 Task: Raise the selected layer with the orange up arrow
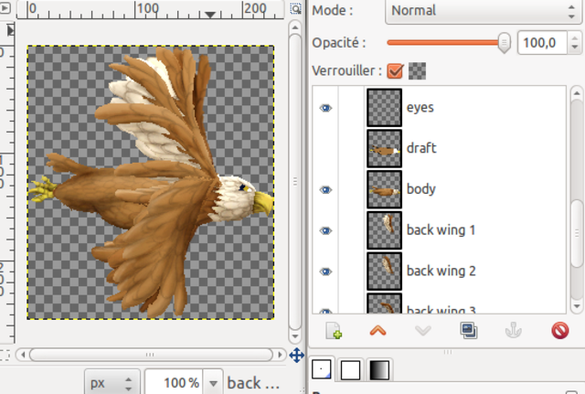(378, 331)
